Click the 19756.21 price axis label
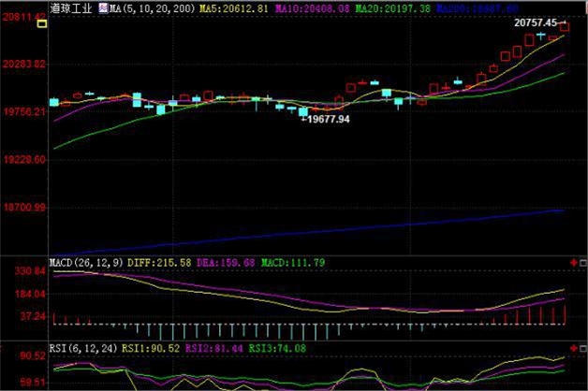This screenshot has height=391, width=588. [x=24, y=111]
